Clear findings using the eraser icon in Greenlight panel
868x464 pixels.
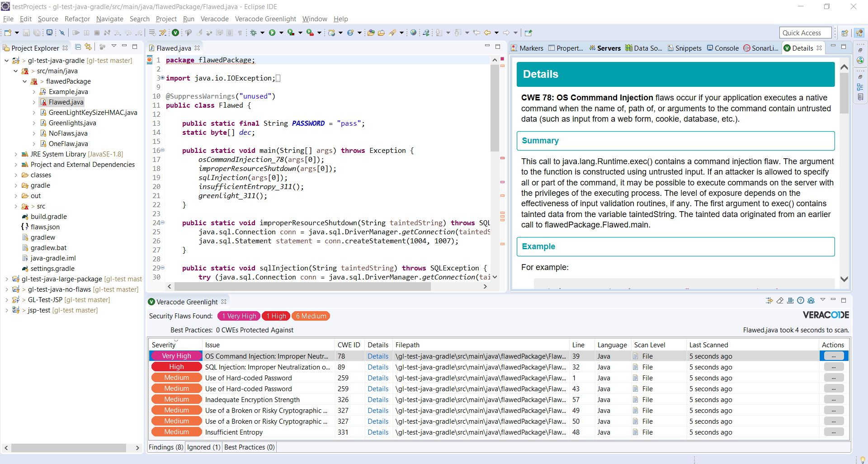(780, 300)
